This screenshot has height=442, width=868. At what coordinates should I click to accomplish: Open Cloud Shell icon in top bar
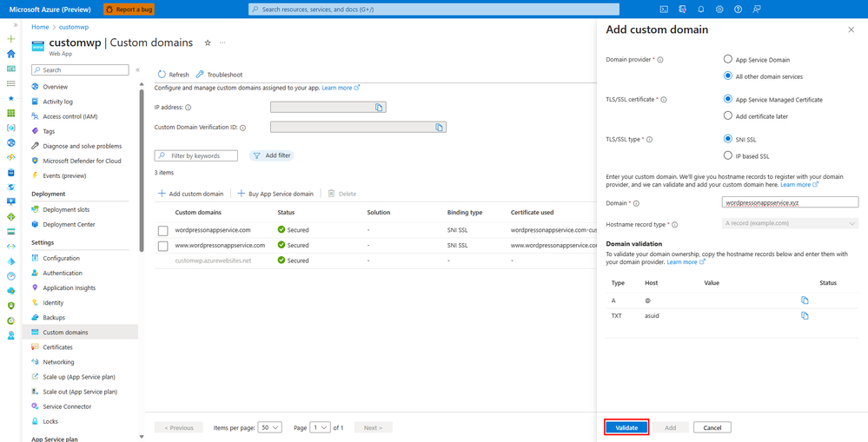[x=665, y=10]
